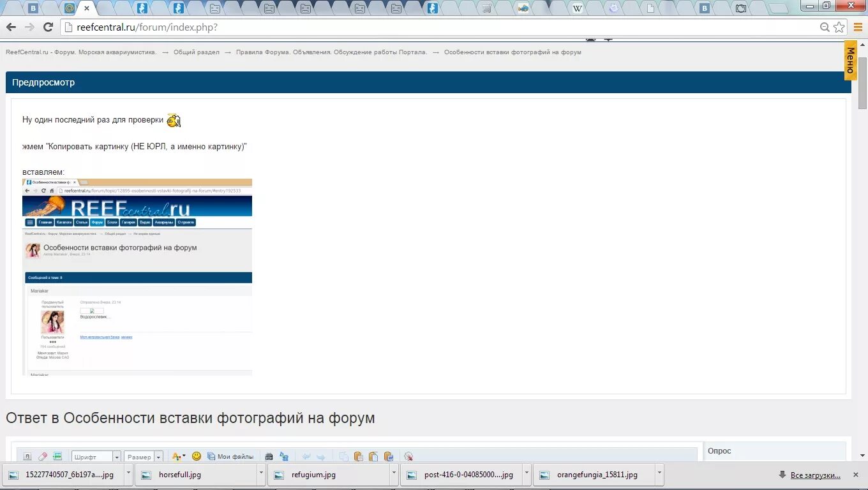The image size is (868, 490).
Task: Switch to the shopping cart tab
Action: tap(486, 8)
